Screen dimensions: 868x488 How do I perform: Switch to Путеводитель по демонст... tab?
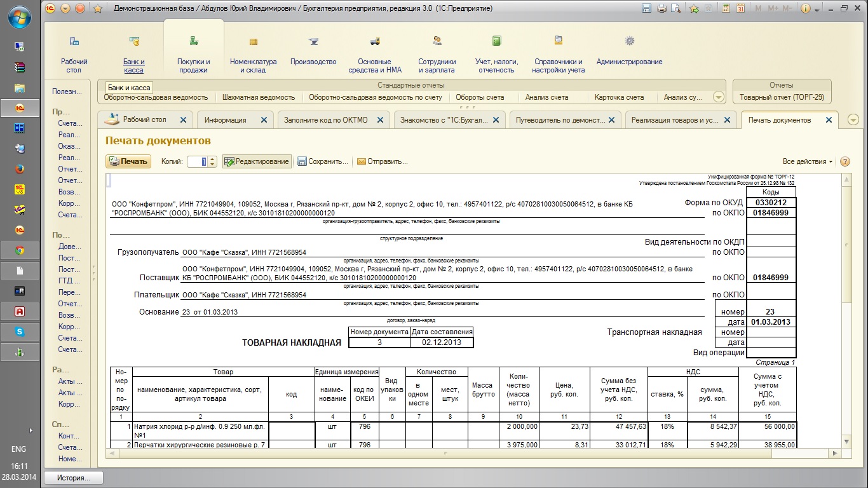[x=559, y=119]
